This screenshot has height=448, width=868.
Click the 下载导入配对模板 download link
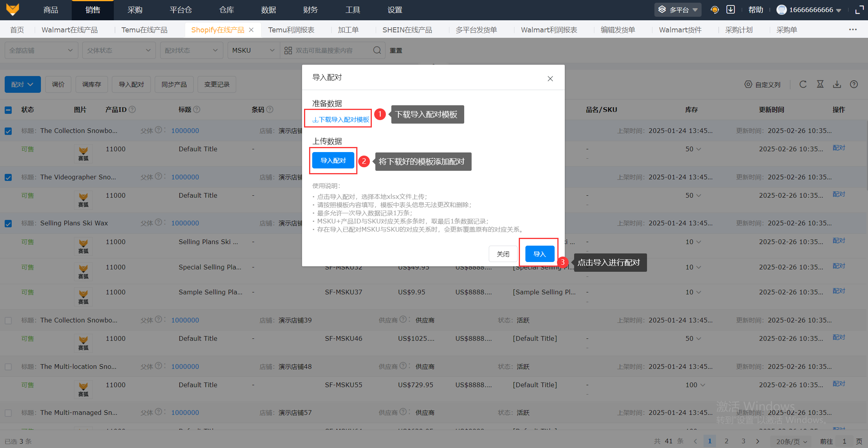341,120
